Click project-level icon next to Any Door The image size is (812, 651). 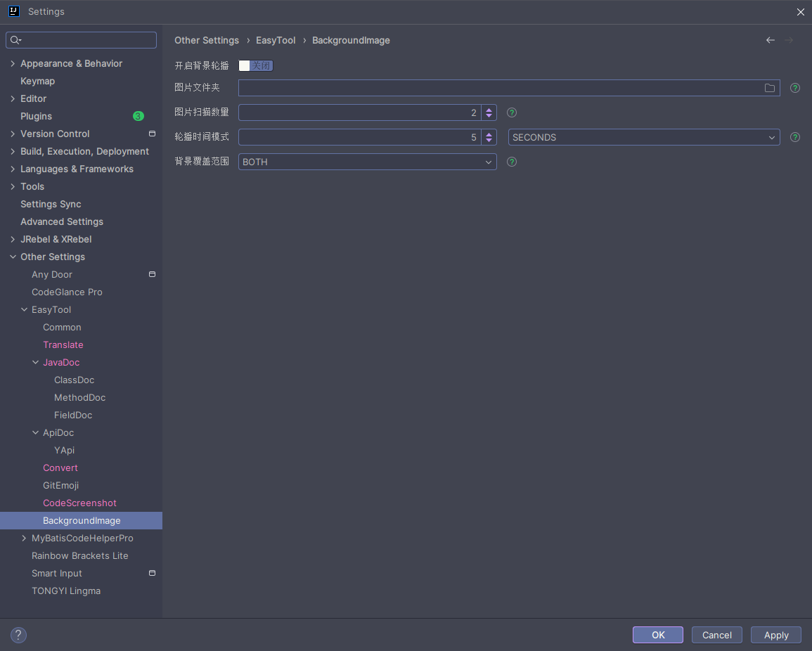(x=153, y=274)
